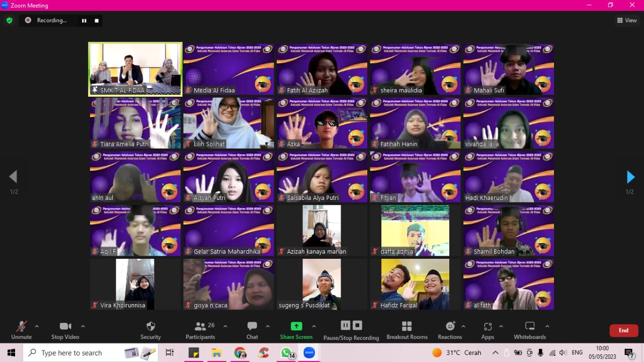Open the Reactions menu

(x=450, y=330)
